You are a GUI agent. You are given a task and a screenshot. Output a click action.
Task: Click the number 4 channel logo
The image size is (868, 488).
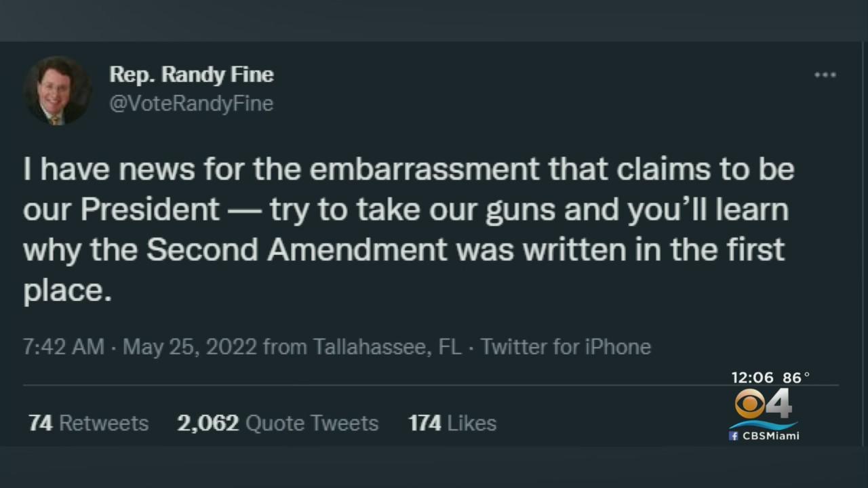[x=780, y=405]
